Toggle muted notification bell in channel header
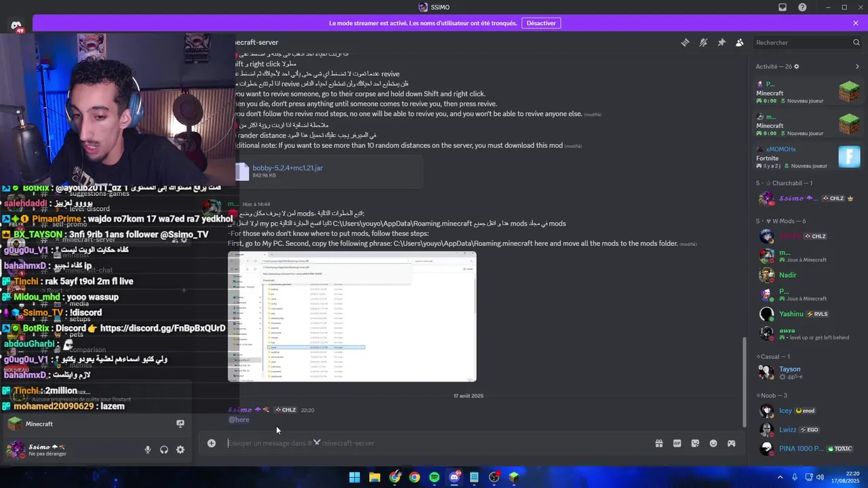Image resolution: width=868 pixels, height=488 pixels. pos(703,43)
